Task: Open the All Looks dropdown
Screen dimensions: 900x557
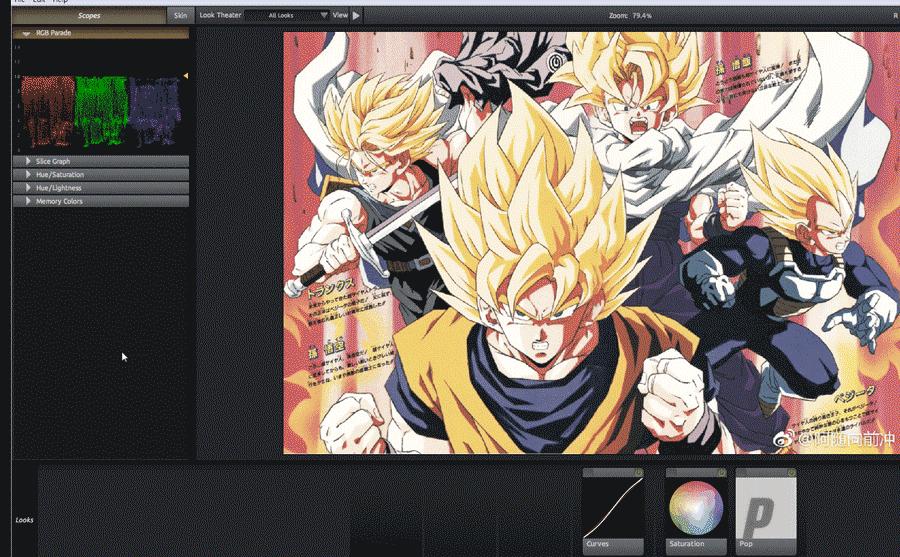Action: pos(287,15)
